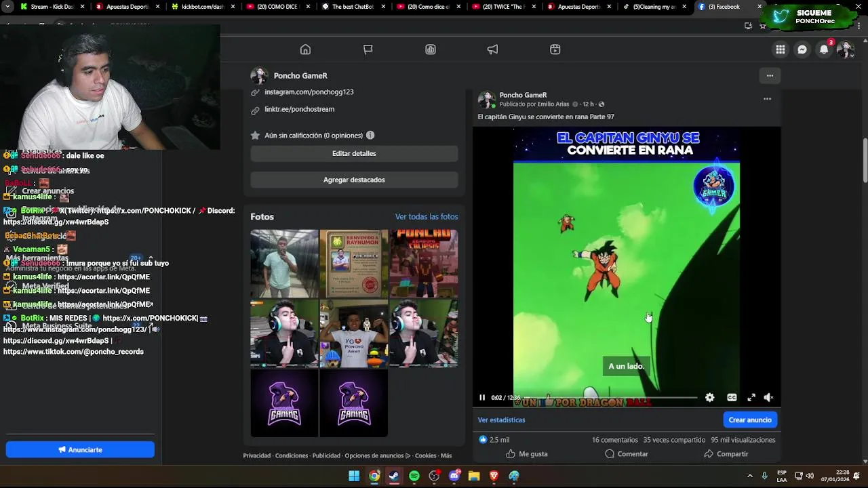Open linktr.ee/ponchostream link
This screenshot has width=868, height=488.
(x=299, y=109)
